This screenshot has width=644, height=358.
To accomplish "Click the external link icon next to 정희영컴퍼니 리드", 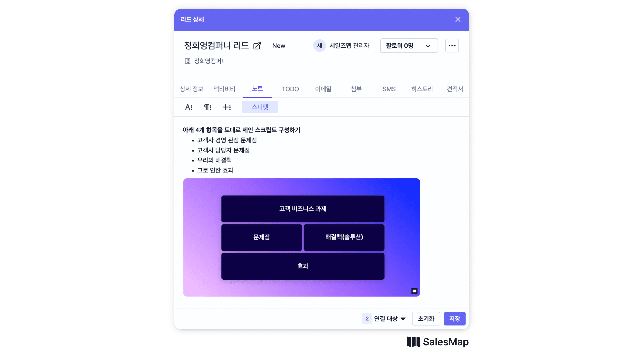I will (x=257, y=45).
